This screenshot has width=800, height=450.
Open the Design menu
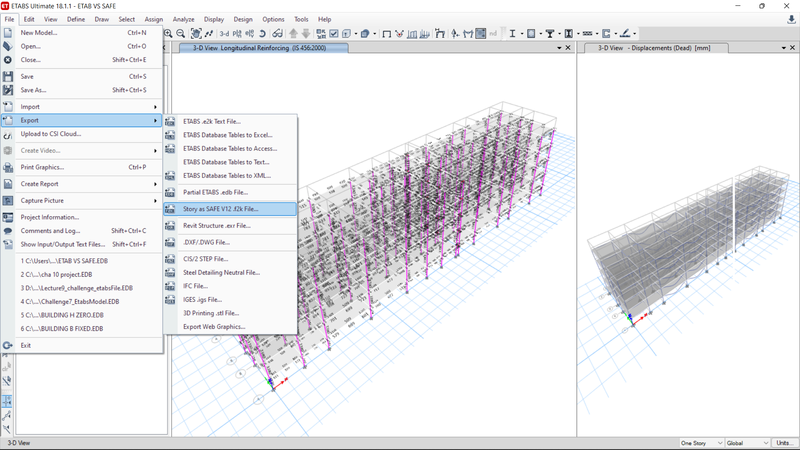[243, 19]
